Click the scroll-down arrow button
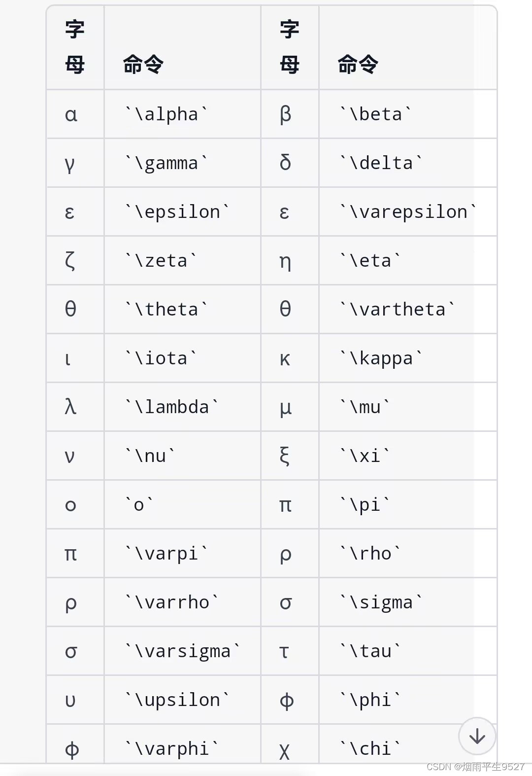The image size is (532, 776). coord(477,736)
